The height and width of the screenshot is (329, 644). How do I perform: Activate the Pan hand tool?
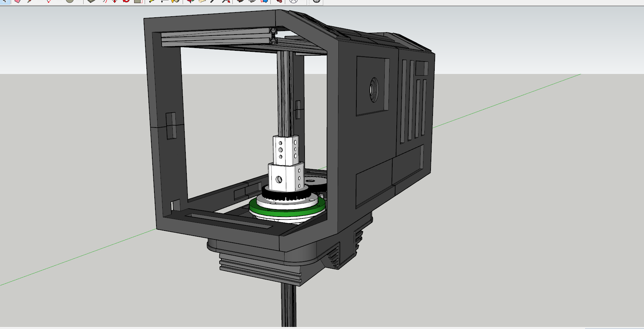pyautogui.click(x=202, y=1)
